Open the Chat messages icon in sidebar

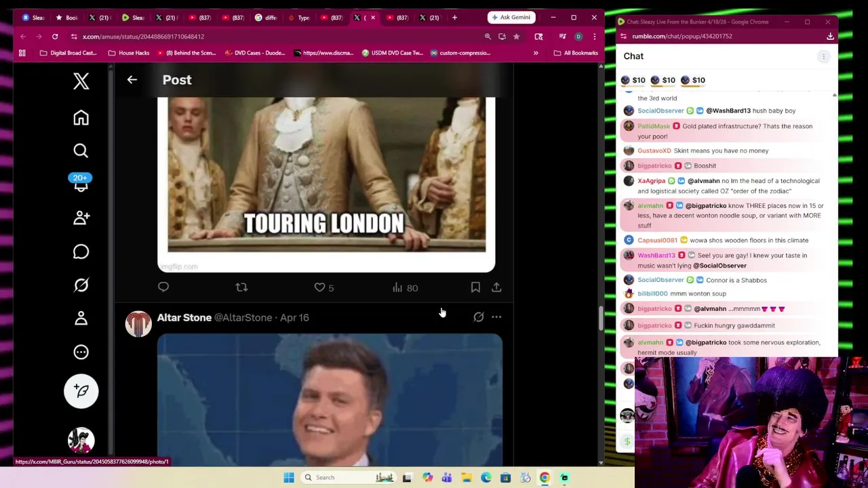point(81,251)
